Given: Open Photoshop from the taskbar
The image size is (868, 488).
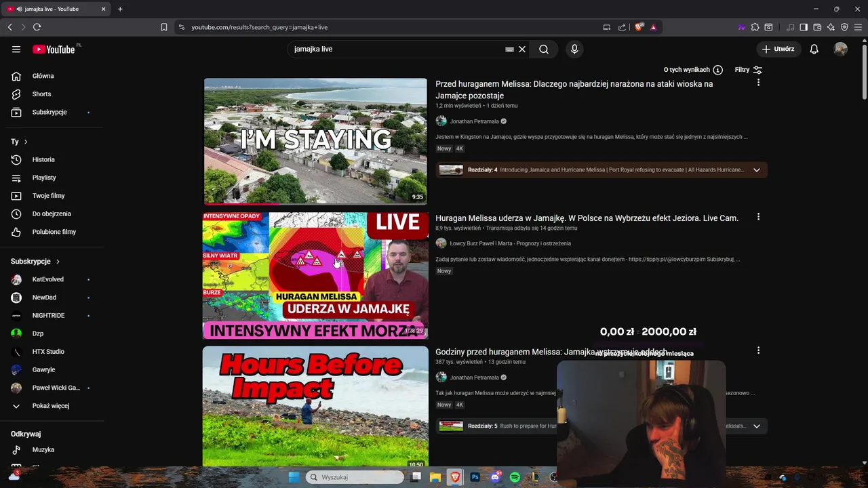Looking at the screenshot, I should 475,477.
